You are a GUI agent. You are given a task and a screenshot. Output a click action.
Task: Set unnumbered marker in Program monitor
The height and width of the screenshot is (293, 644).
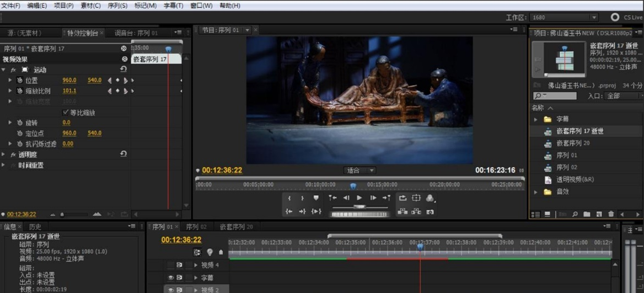(316, 198)
